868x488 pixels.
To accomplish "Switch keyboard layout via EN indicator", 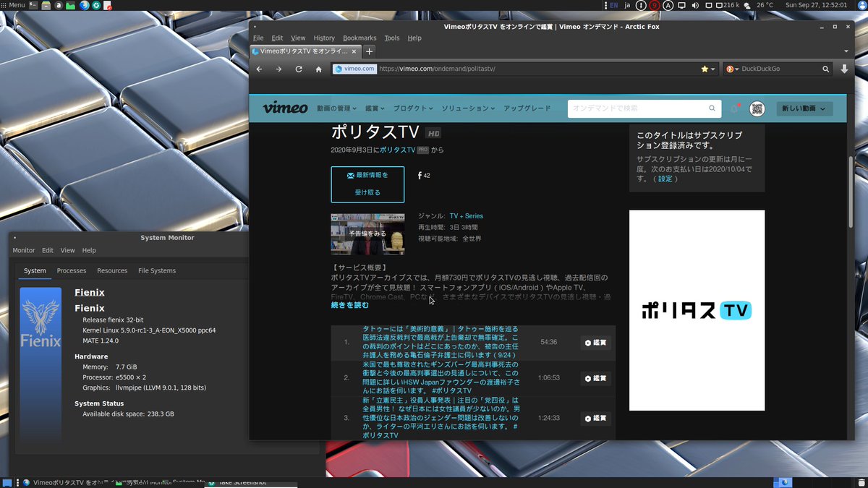I will tap(613, 5).
